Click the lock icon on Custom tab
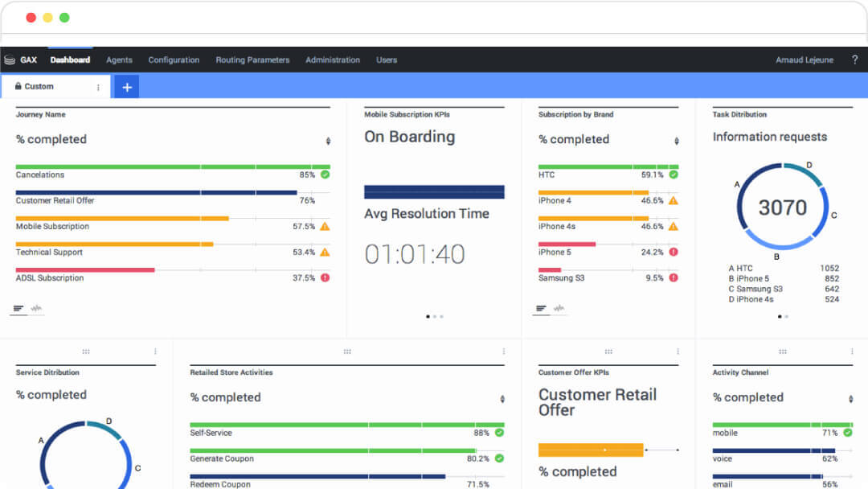868x489 pixels. 18,86
